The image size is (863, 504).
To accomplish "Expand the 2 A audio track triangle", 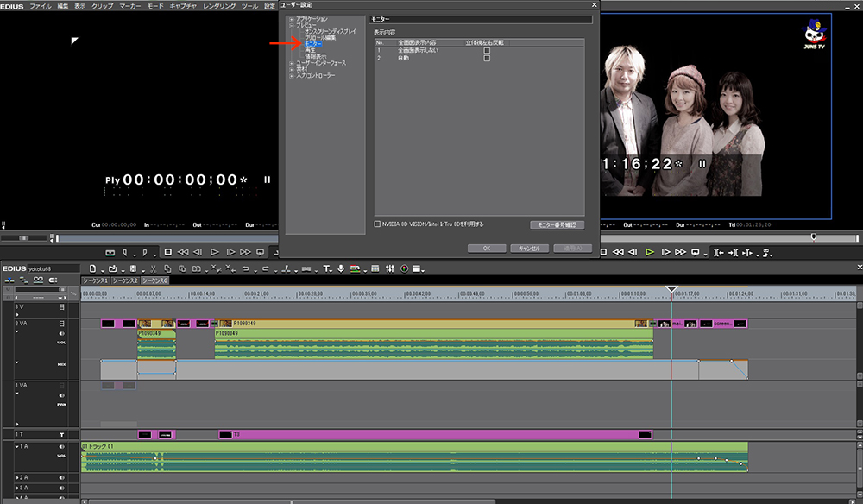I will click(x=17, y=477).
